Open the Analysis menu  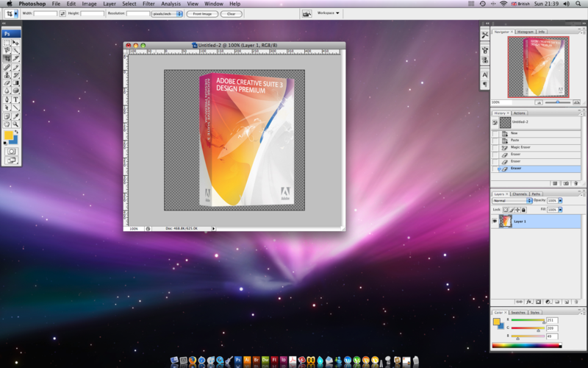tap(171, 4)
